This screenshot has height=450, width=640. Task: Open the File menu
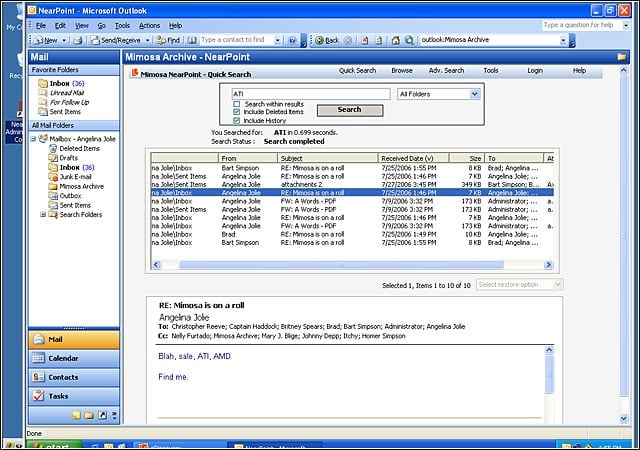pos(41,25)
